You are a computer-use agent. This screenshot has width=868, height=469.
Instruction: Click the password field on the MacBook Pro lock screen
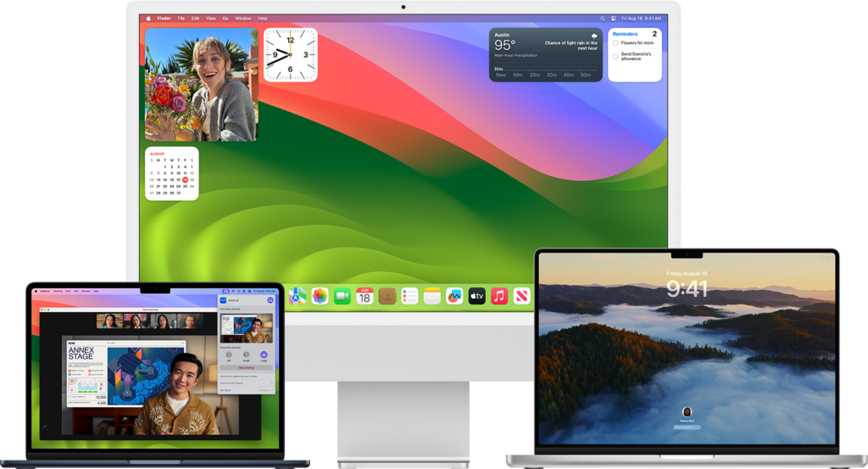tap(687, 427)
